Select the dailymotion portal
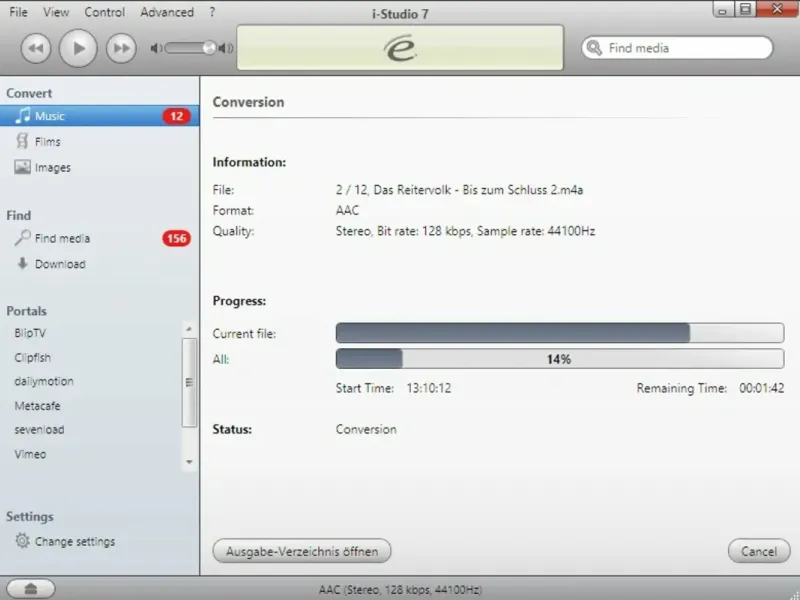800x600 pixels. [x=44, y=381]
